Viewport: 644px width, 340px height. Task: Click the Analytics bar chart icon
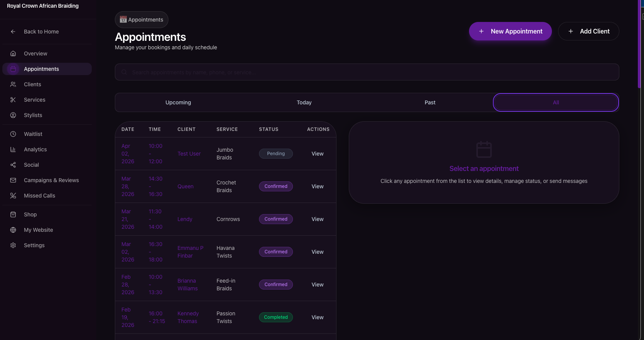(x=13, y=149)
